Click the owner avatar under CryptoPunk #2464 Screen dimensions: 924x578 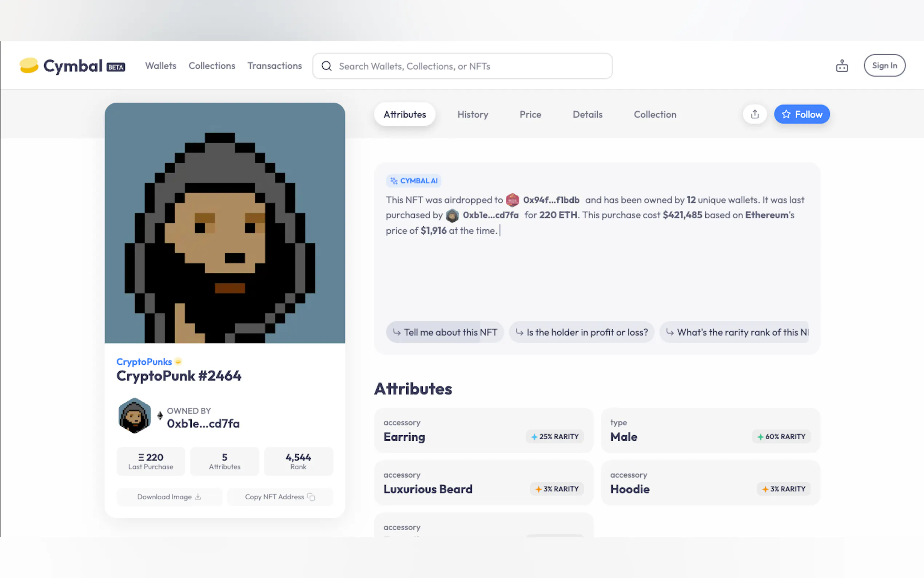pyautogui.click(x=135, y=416)
